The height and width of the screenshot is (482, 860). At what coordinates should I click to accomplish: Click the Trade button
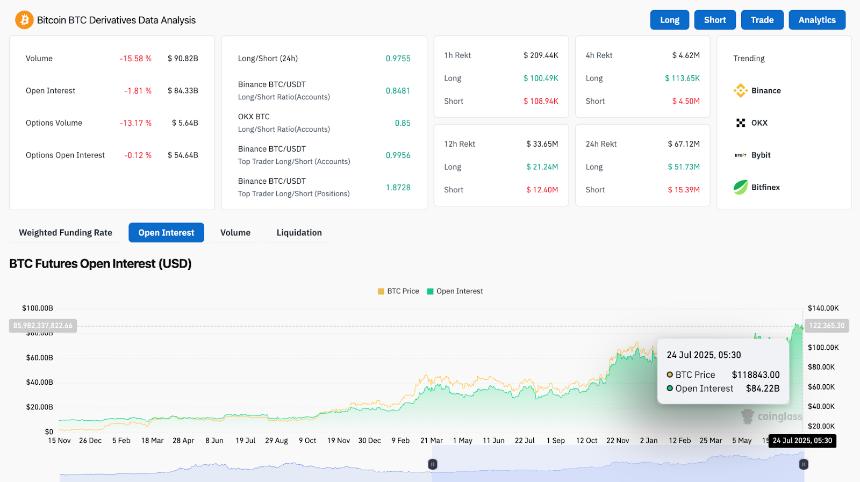coord(762,20)
